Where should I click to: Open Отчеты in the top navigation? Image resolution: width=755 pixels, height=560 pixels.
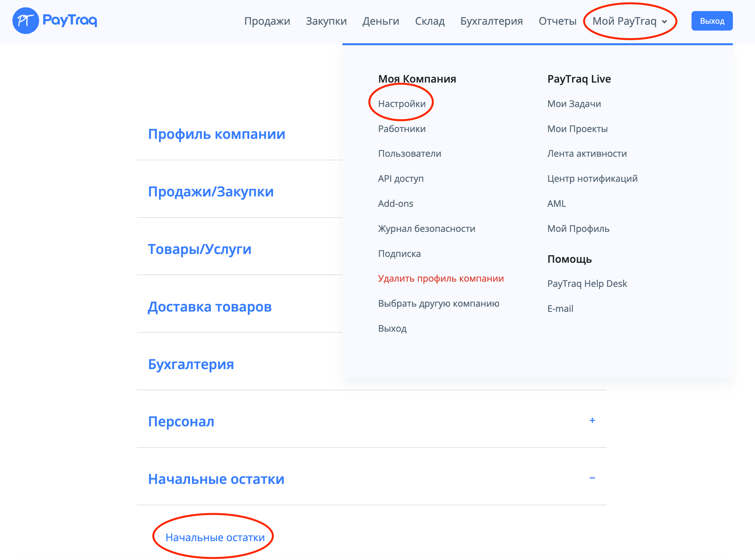click(557, 21)
